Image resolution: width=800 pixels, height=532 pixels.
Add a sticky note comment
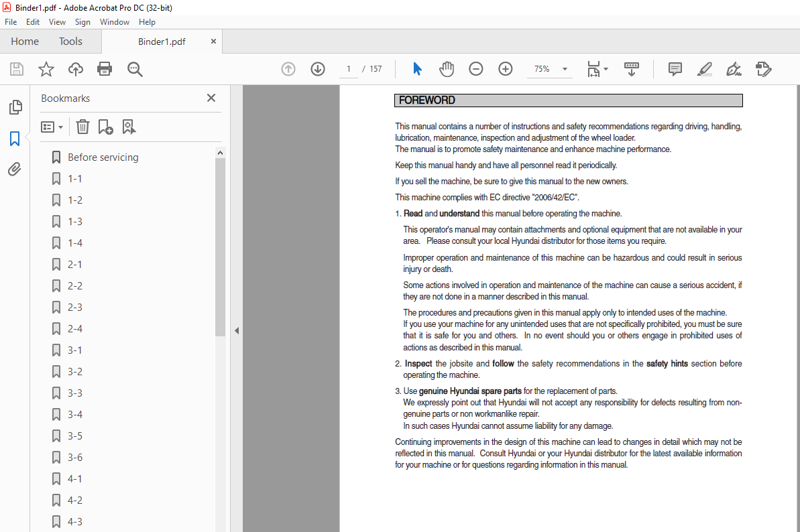675,69
